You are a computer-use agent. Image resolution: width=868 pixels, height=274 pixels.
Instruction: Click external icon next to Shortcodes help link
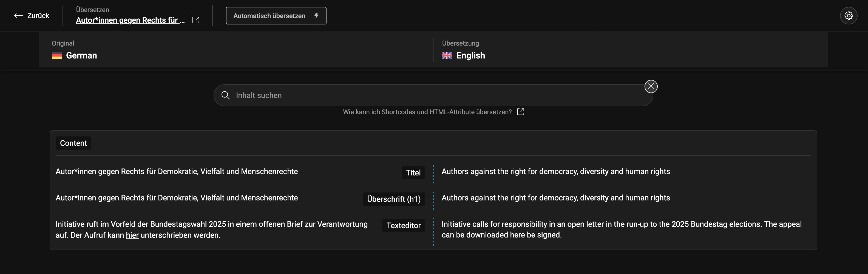click(521, 112)
